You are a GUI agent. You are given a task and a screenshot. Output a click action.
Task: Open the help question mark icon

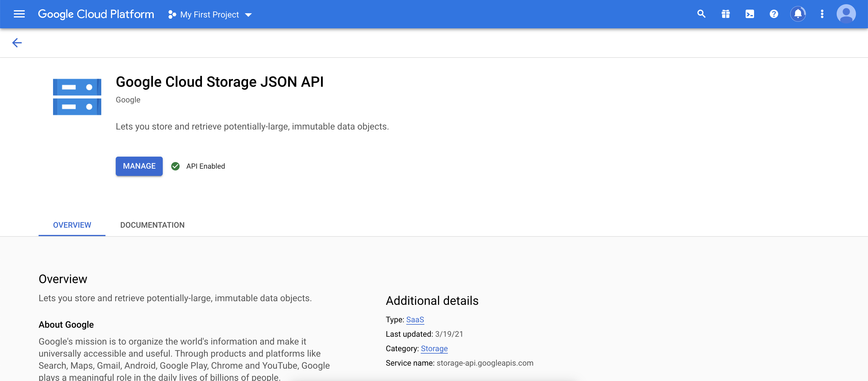pyautogui.click(x=774, y=14)
